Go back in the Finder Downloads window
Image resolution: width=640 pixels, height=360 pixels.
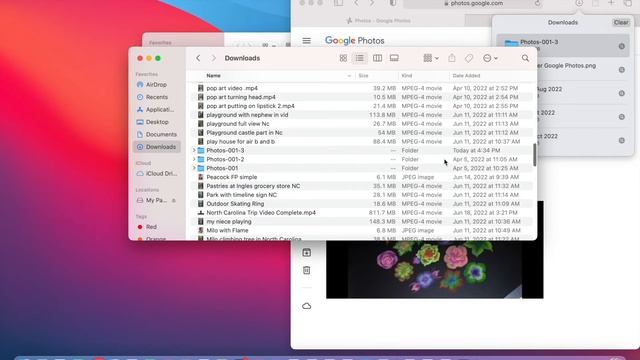click(198, 58)
